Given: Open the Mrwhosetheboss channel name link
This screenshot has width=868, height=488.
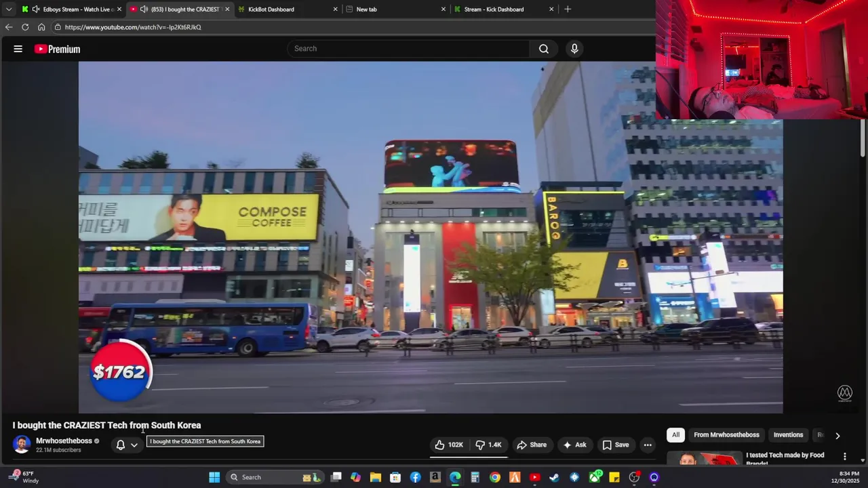Looking at the screenshot, I should click(x=64, y=441).
